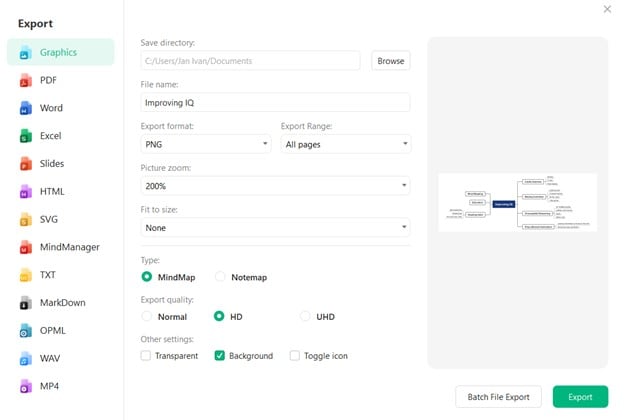This screenshot has height=420, width=624.
Task: Click the File name input field
Action: point(275,103)
